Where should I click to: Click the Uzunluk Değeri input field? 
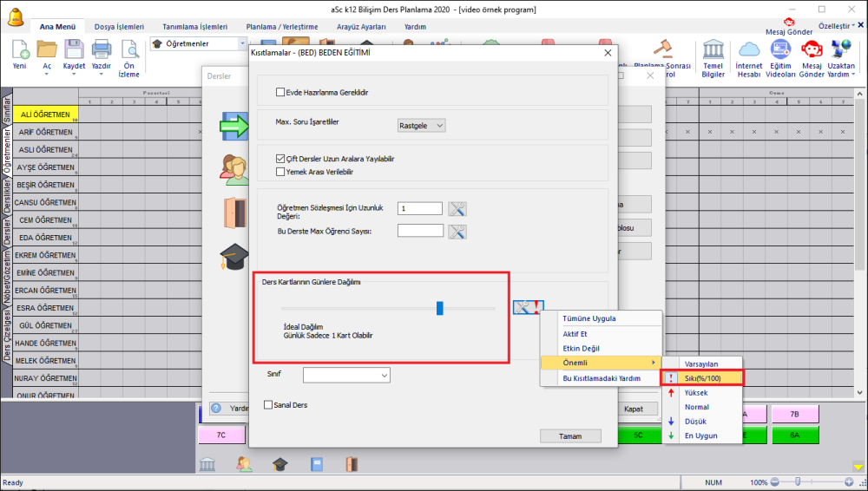pyautogui.click(x=420, y=209)
